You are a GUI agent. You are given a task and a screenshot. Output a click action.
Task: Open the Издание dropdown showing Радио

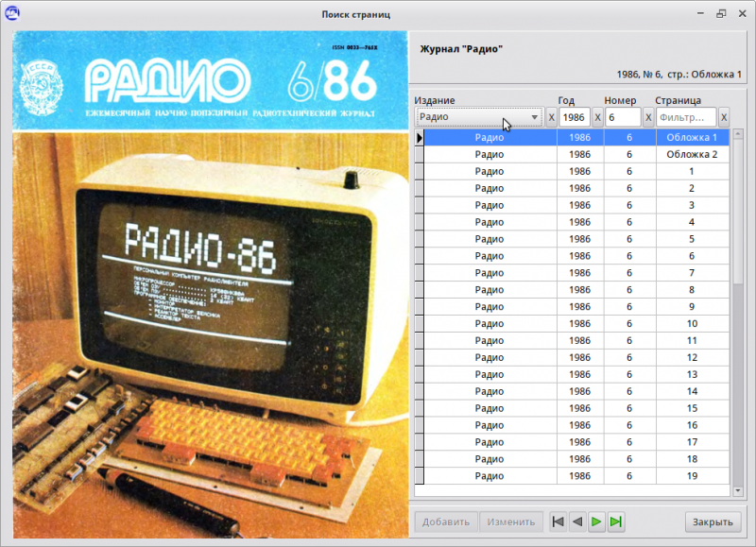[x=479, y=117]
